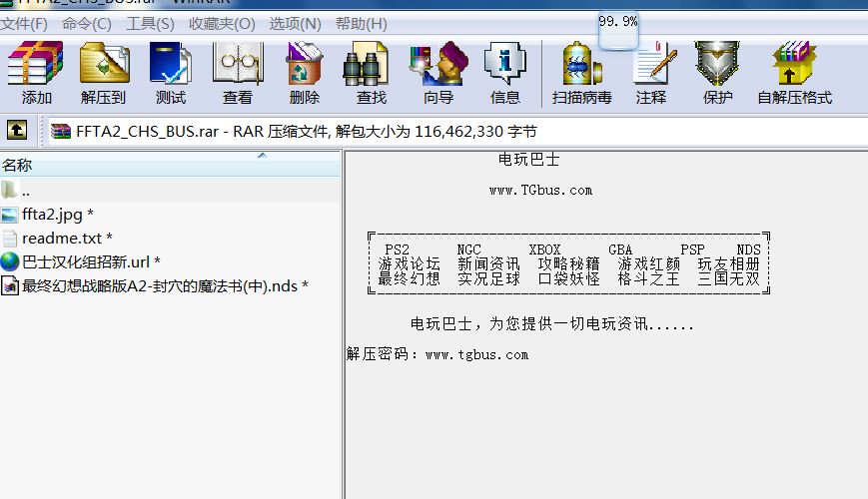Show archive 信息 (Info)
The width and height of the screenshot is (868, 499).
(x=504, y=64)
